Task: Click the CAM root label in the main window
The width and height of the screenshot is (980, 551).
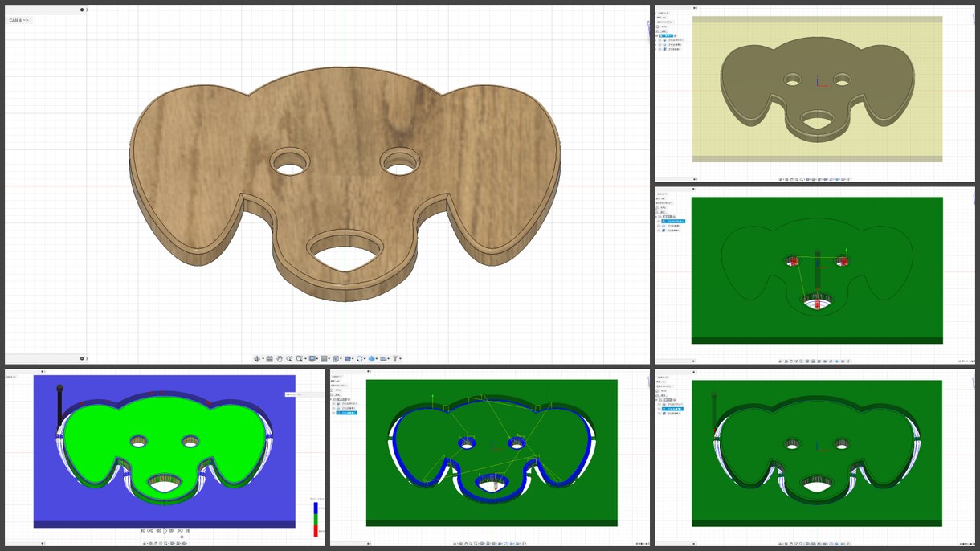Action: pos(19,20)
